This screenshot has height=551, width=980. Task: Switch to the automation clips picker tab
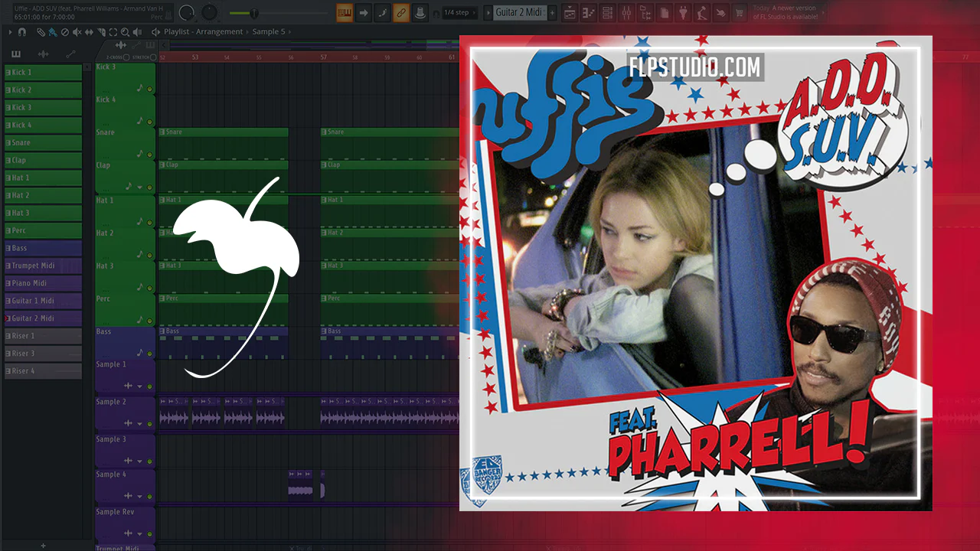pyautogui.click(x=70, y=54)
